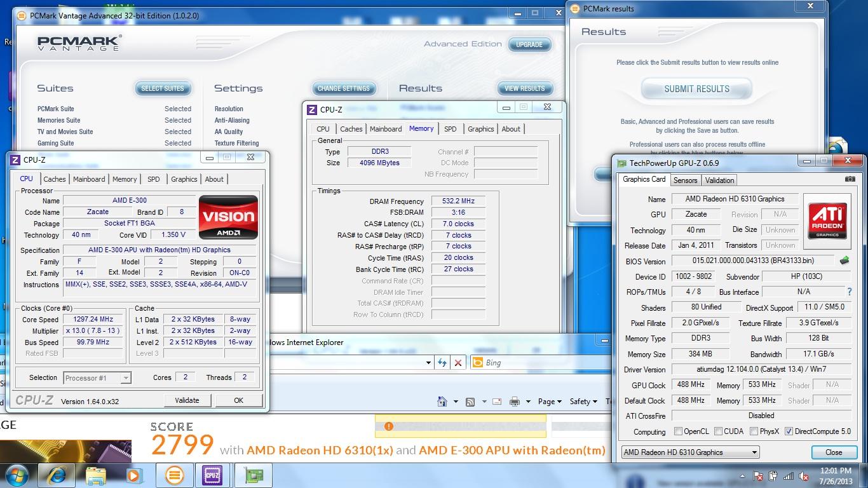Show hidden tray icons arrow
Screen dimensions: 868x488
click(742, 476)
